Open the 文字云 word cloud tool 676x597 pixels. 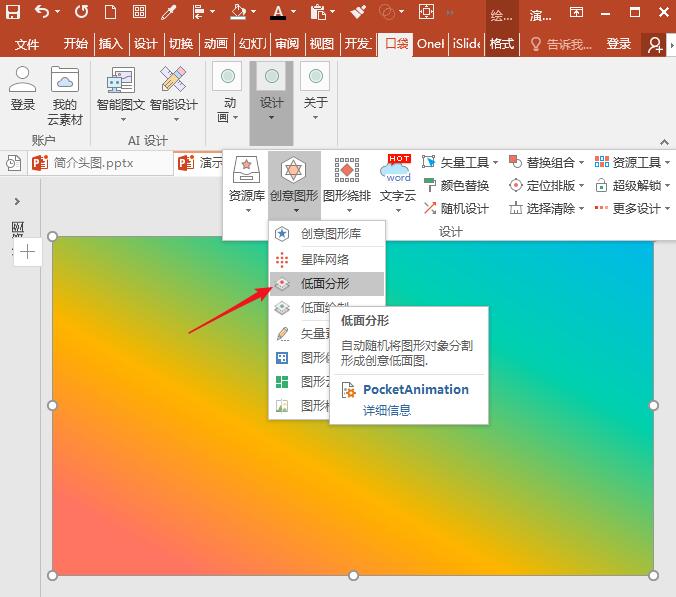click(398, 182)
